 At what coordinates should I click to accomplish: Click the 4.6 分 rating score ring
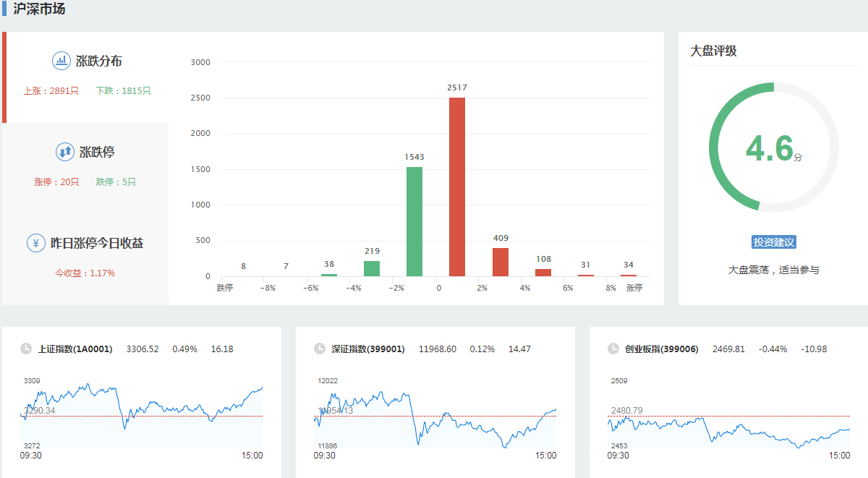774,148
